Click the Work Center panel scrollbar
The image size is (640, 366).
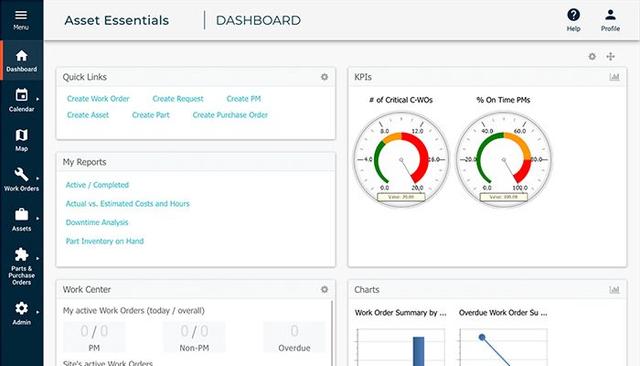332,333
